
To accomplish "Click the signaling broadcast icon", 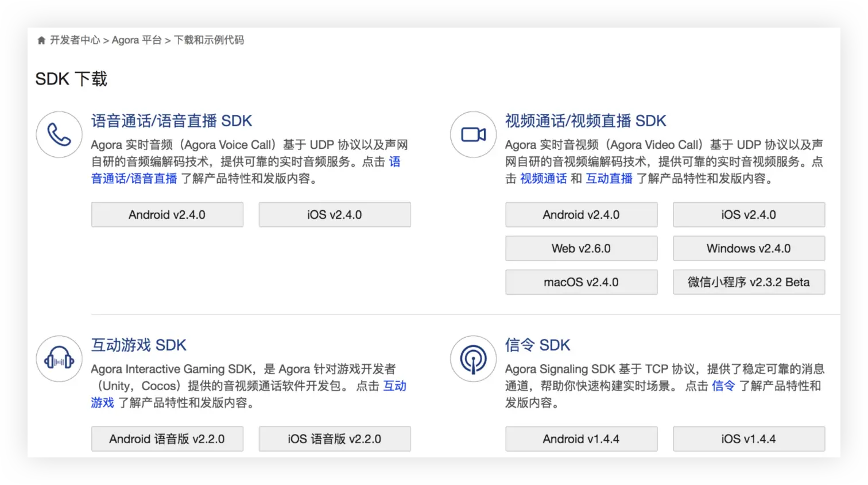I will (473, 359).
